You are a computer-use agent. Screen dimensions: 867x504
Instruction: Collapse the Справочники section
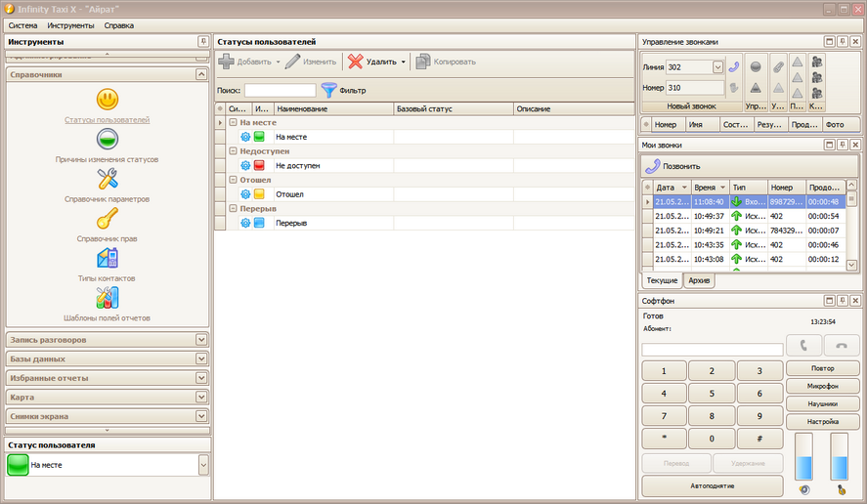[201, 74]
